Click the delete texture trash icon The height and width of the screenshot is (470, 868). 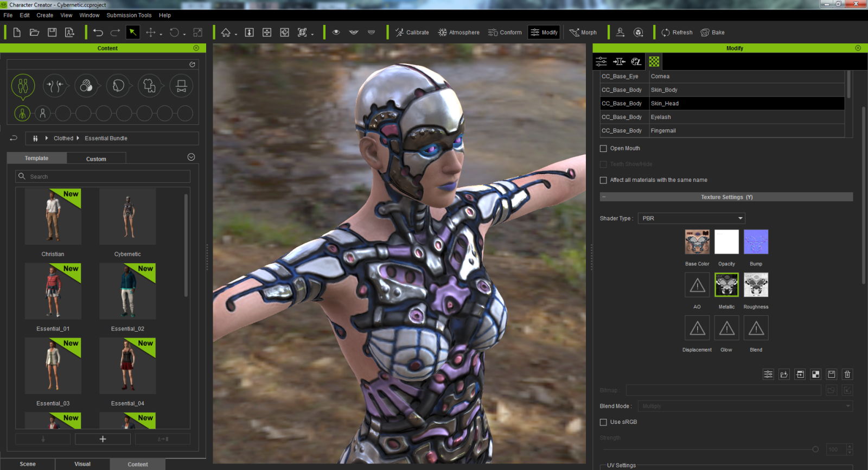coord(847,374)
